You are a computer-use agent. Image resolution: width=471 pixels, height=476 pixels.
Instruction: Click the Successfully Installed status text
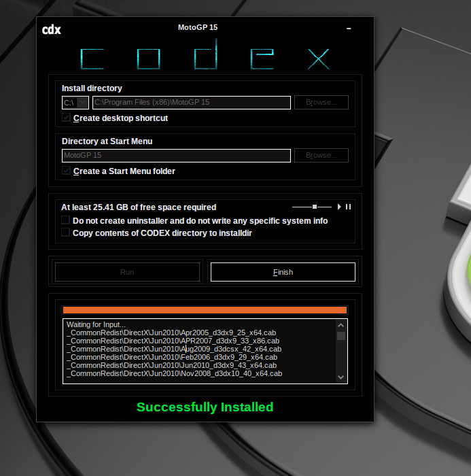pyautogui.click(x=205, y=407)
